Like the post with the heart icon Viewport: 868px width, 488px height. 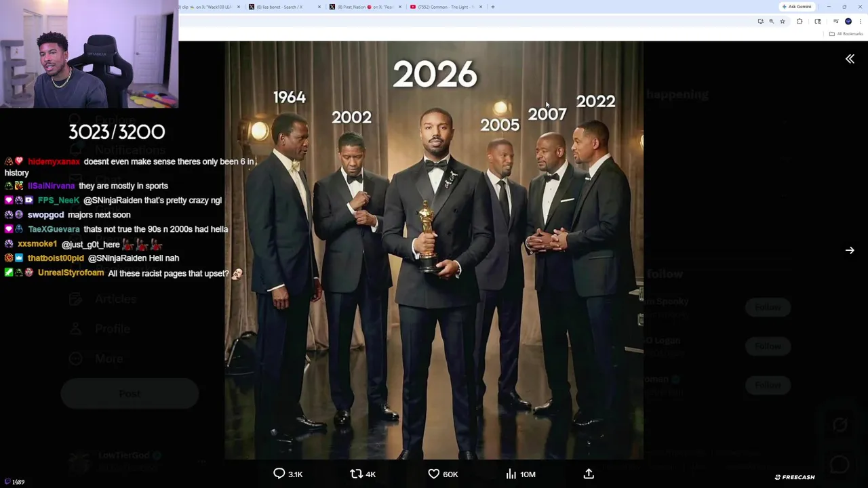433,474
